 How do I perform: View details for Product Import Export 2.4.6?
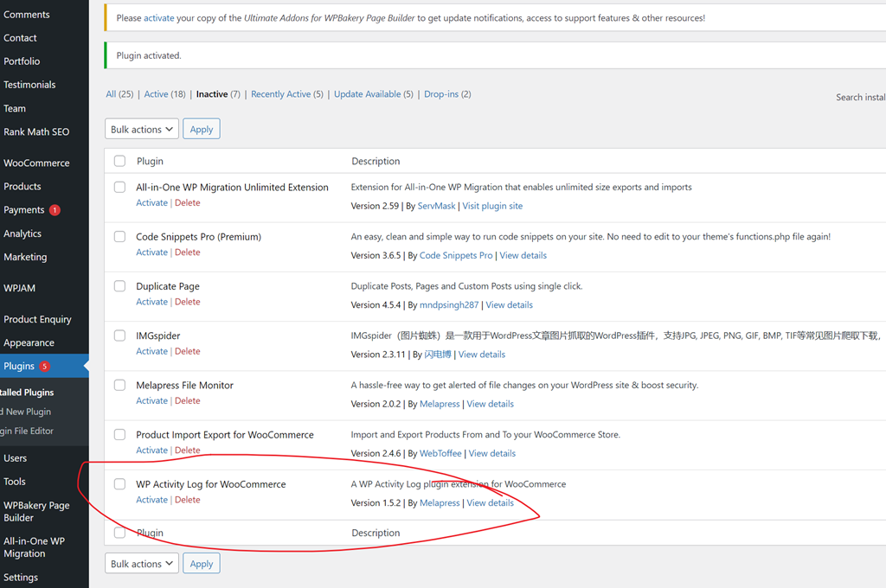click(492, 453)
